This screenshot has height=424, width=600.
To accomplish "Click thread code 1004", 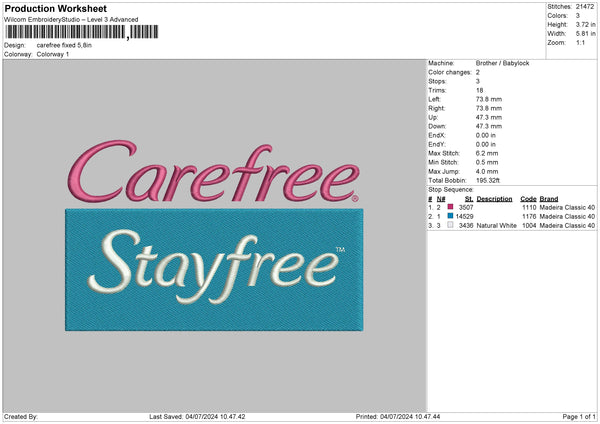I will point(529,226).
